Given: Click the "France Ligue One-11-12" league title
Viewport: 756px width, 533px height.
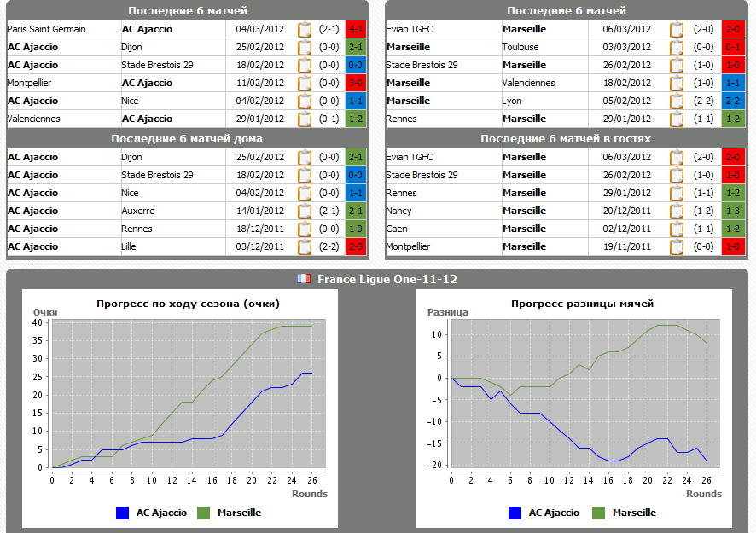Looking at the screenshot, I should [387, 280].
